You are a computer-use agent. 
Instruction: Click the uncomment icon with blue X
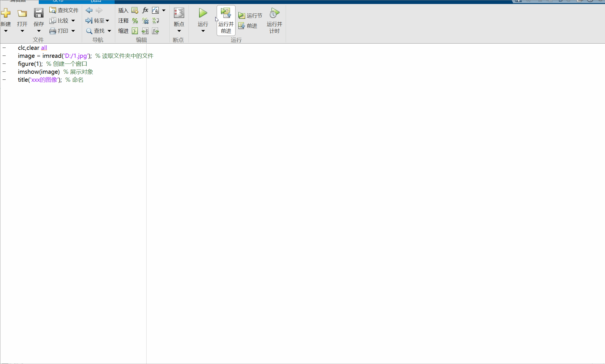click(145, 21)
